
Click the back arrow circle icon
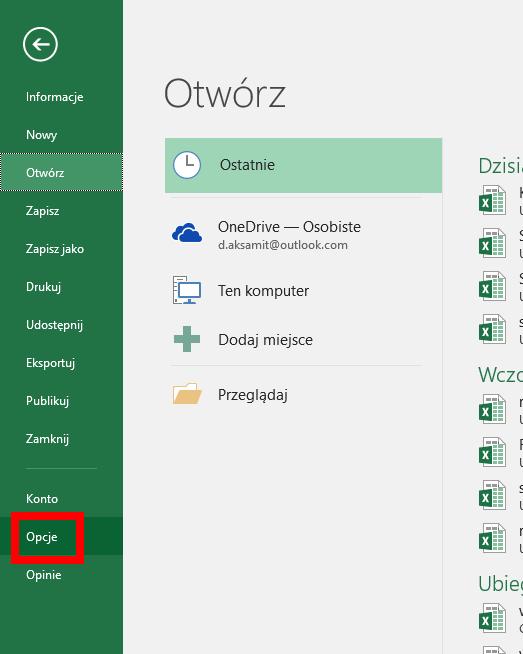(x=40, y=44)
